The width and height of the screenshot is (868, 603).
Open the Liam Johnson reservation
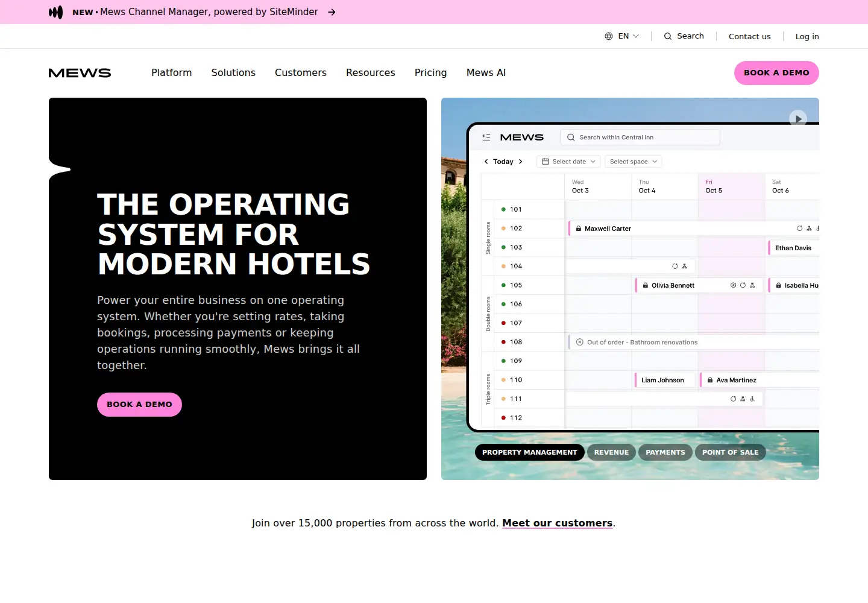coord(664,380)
